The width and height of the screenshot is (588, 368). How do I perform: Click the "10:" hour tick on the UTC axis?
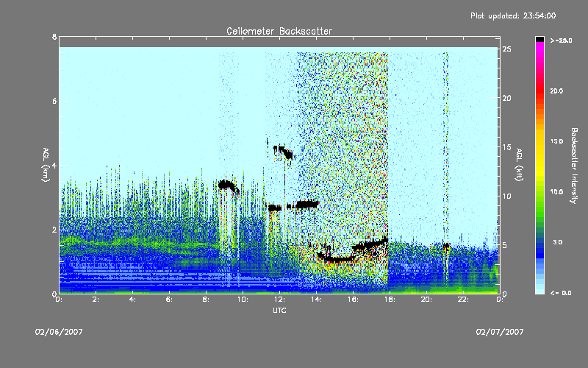pyautogui.click(x=243, y=300)
